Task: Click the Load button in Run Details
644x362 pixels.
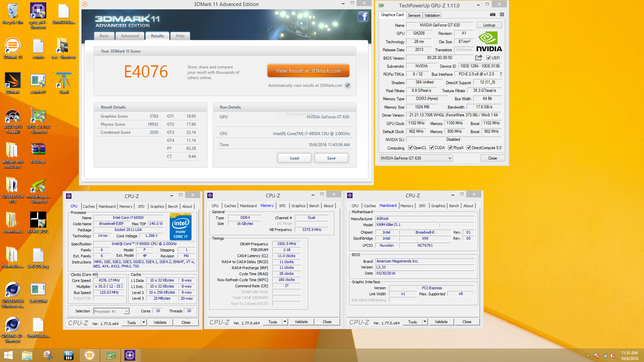Action: point(294,158)
